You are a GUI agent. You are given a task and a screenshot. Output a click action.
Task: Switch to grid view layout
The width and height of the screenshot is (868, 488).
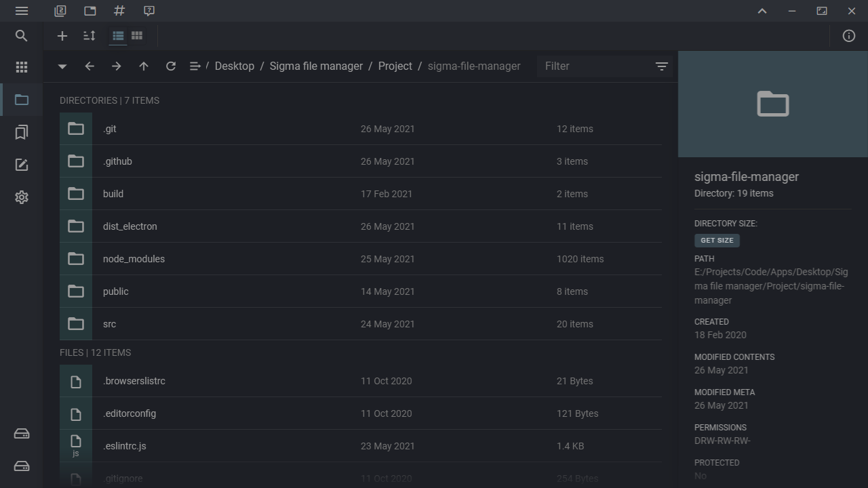137,36
